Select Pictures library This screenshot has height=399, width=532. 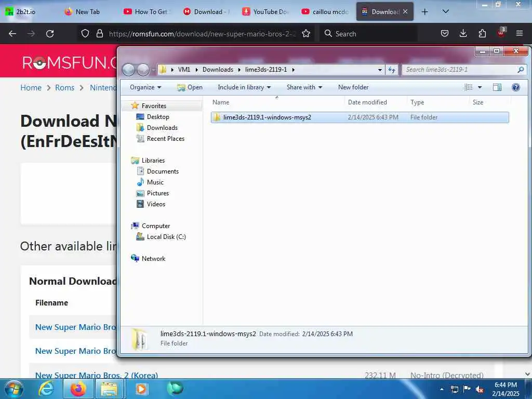pyautogui.click(x=158, y=193)
